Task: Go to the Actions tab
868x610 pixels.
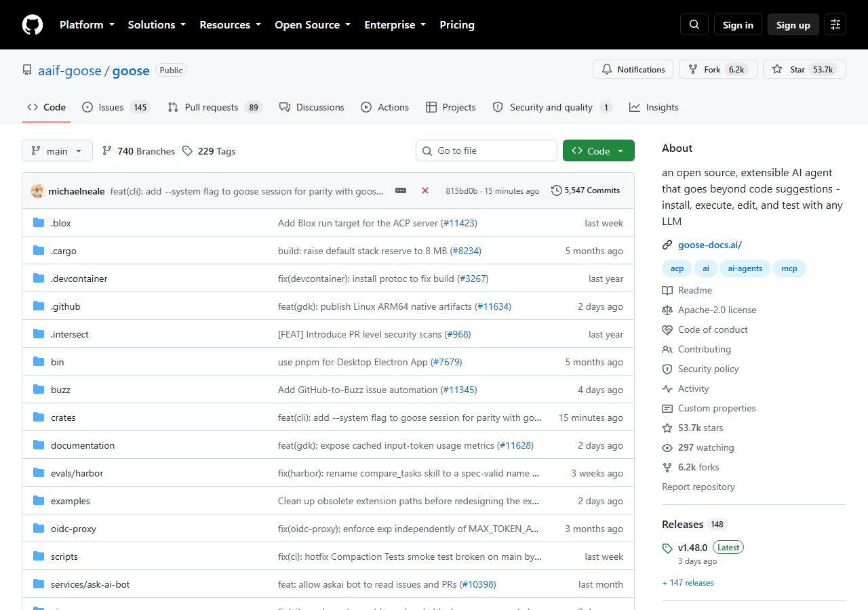Action: click(x=385, y=107)
